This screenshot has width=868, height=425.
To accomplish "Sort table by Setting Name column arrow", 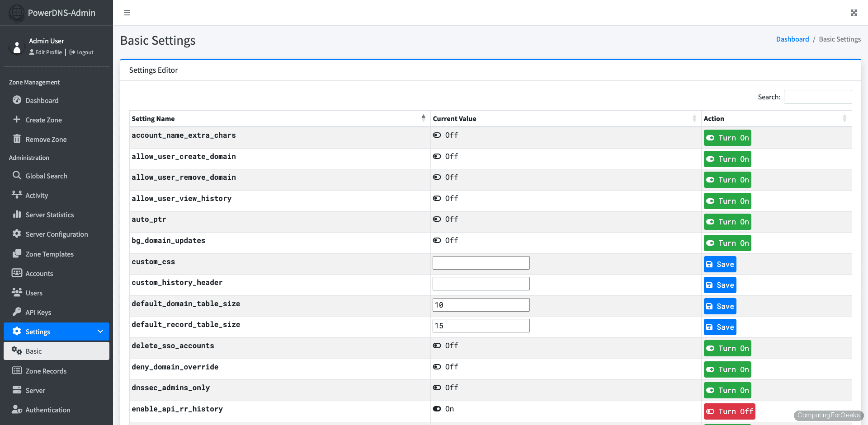I will coord(423,118).
